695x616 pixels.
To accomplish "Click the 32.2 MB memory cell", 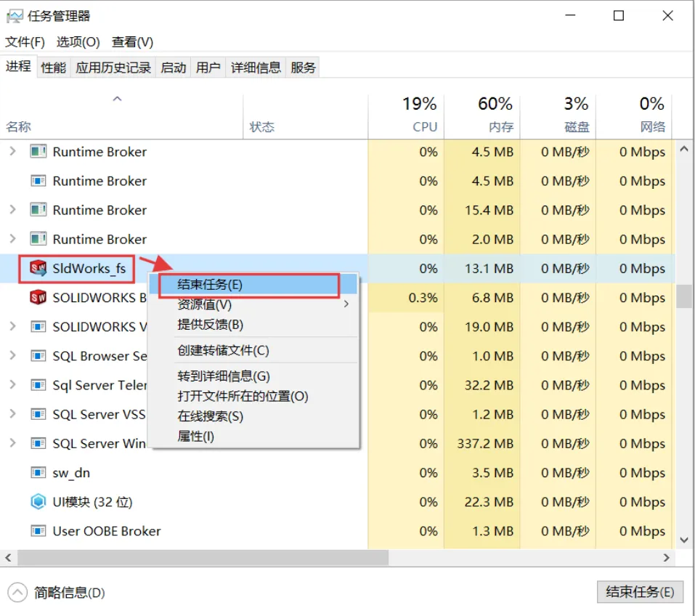I will pos(481,385).
